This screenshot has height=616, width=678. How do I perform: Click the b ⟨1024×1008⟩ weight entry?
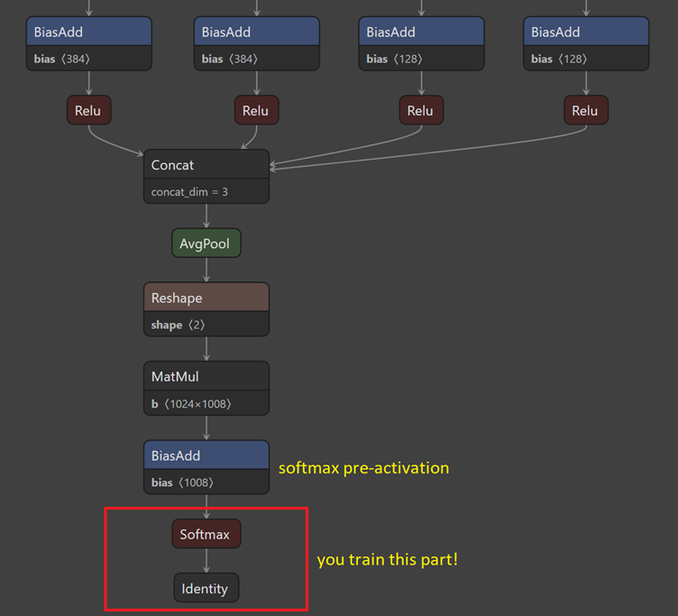[x=191, y=403]
